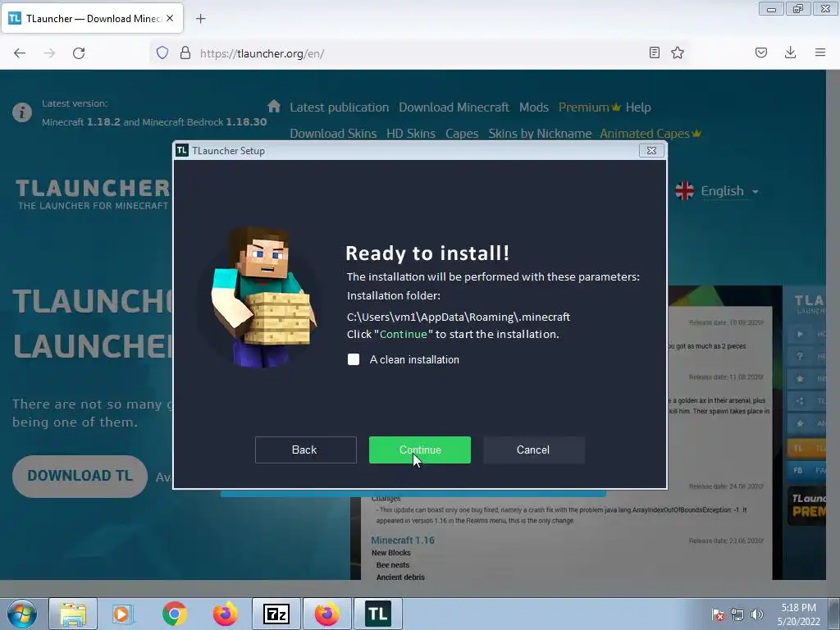Click the Firefox back arrow
The height and width of the screenshot is (630, 840).
click(20, 53)
